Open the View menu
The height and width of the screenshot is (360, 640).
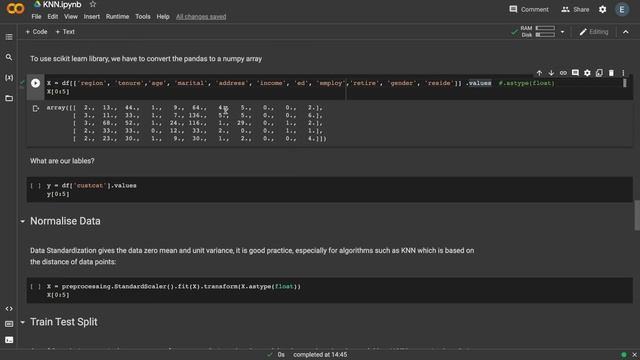click(x=71, y=17)
